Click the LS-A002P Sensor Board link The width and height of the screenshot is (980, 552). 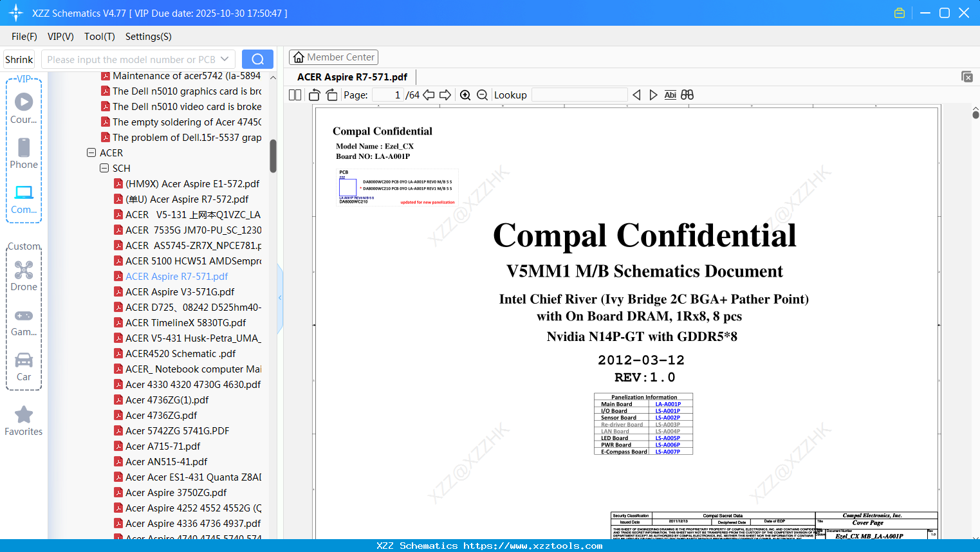click(668, 418)
